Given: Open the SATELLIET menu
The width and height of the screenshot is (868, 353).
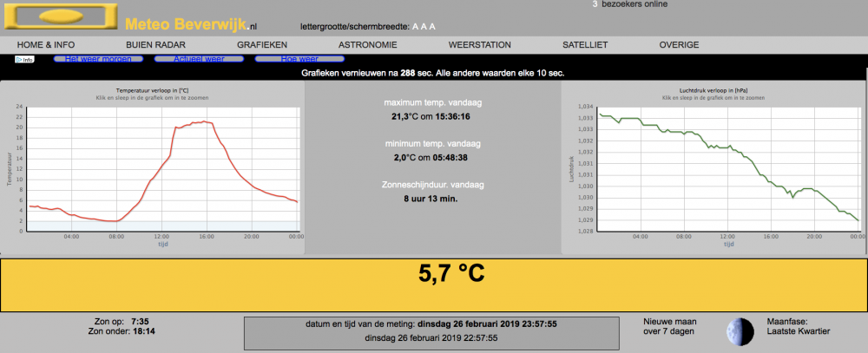Looking at the screenshot, I should [x=585, y=45].
